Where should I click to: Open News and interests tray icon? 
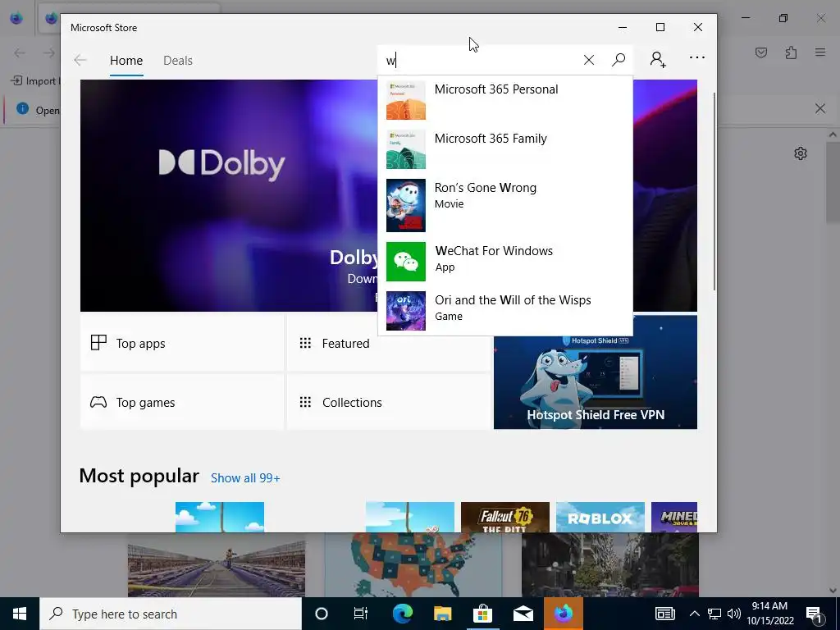664,614
